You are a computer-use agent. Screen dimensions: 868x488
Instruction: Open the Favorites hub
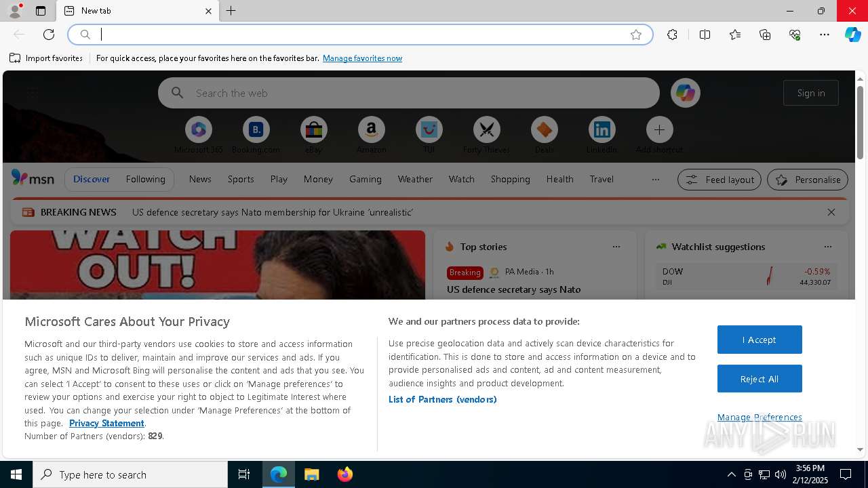coord(735,35)
